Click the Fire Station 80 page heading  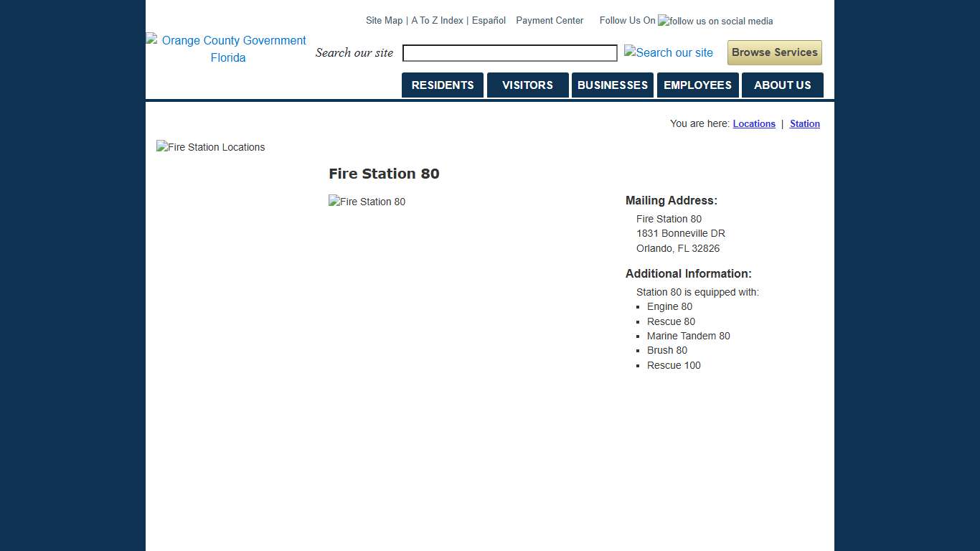coord(384,174)
